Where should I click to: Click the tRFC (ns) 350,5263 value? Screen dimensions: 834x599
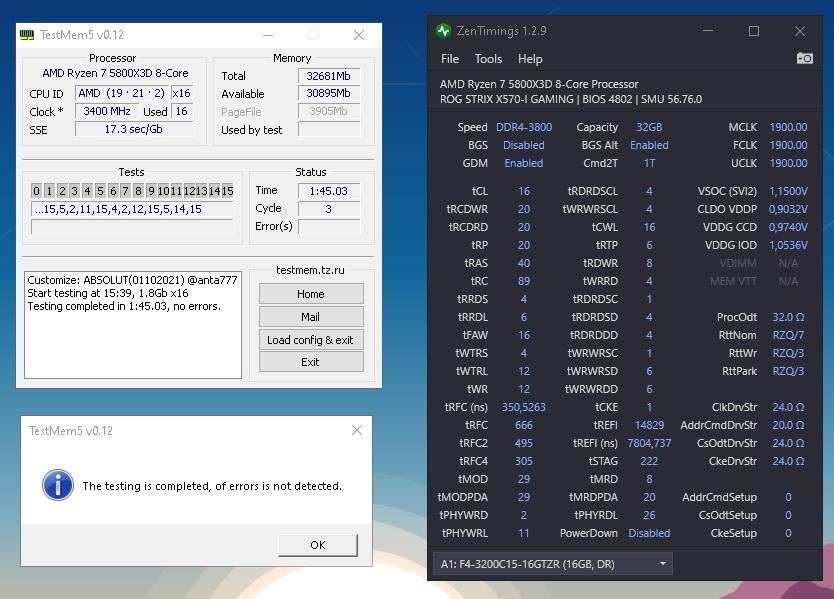click(524, 407)
